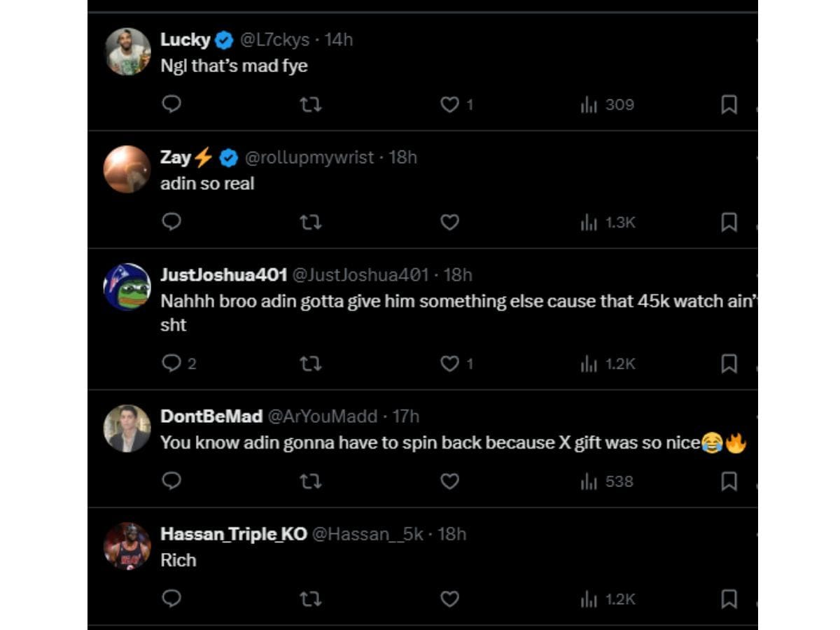Click the retweet icon on Zay's tweet
Image resolution: width=840 pixels, height=630 pixels.
click(x=311, y=222)
